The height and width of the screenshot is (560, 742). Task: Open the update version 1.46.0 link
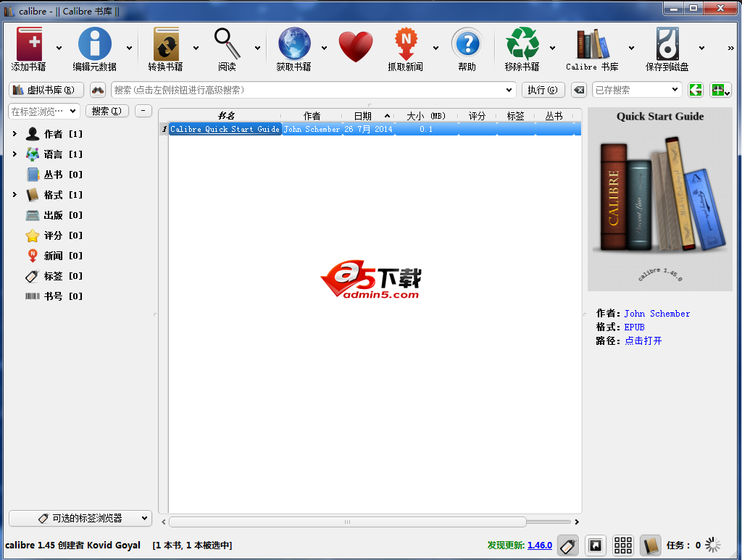tap(540, 546)
